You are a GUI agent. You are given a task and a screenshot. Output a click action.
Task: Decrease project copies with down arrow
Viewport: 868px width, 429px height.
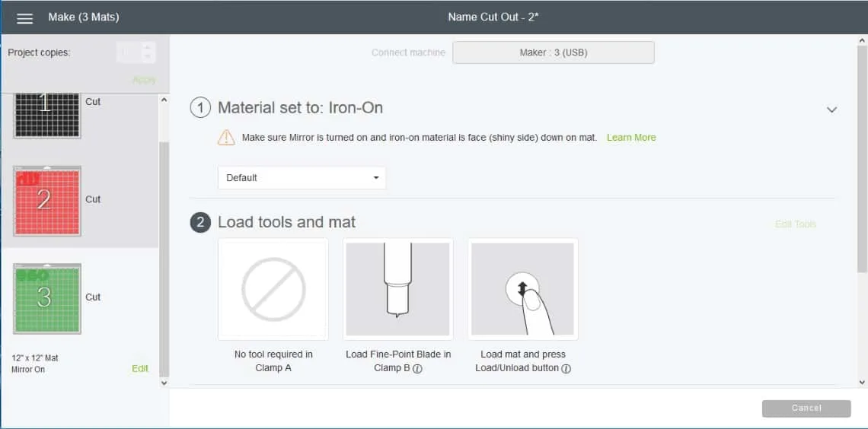147,57
